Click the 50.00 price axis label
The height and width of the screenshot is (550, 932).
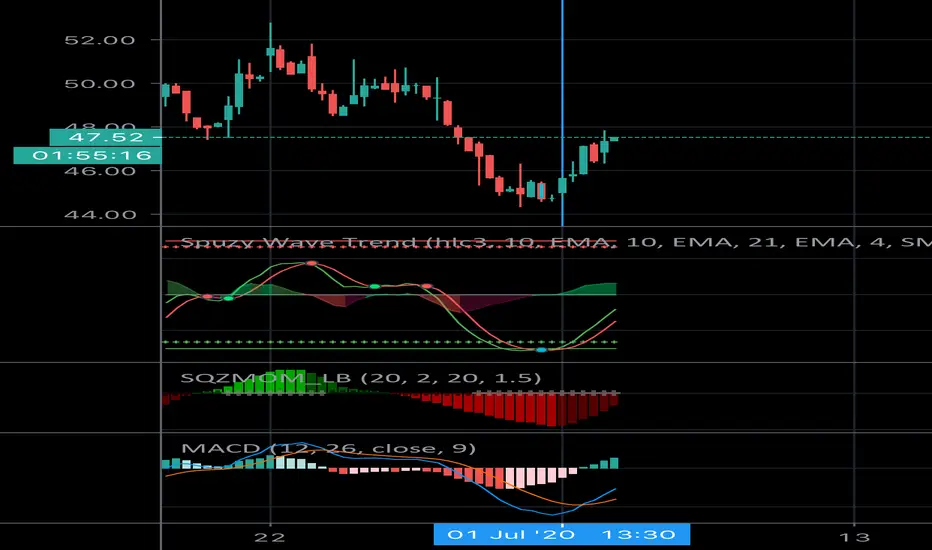pos(100,84)
